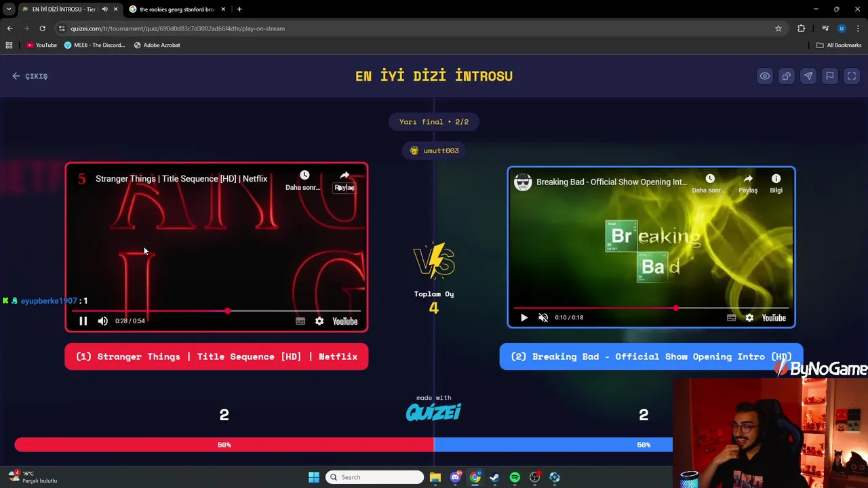868x488 pixels.
Task: Expand the All Bookmarks folder
Action: click(839, 45)
